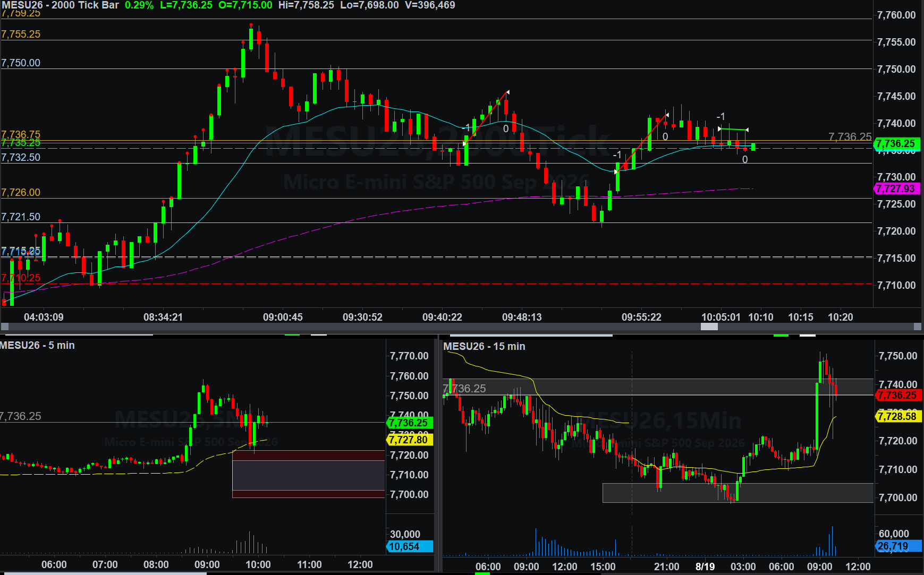
Task: Click the V=396,469 volume readout
Action: [430, 5]
